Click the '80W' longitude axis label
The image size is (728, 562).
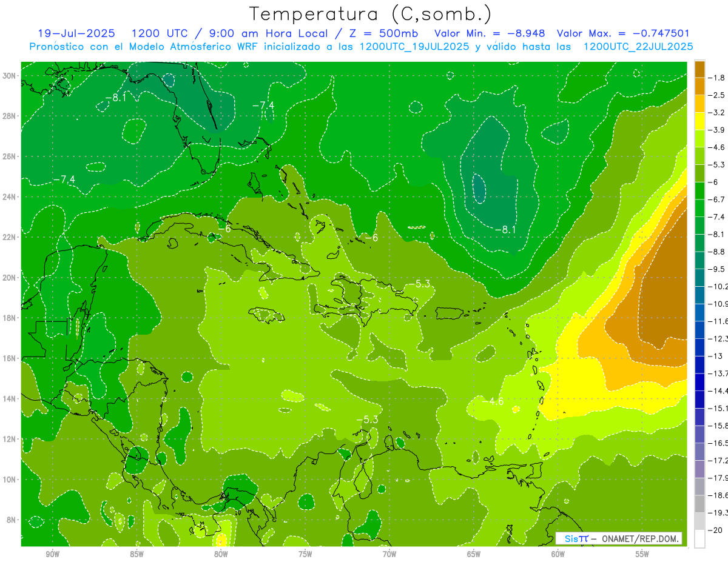click(221, 554)
